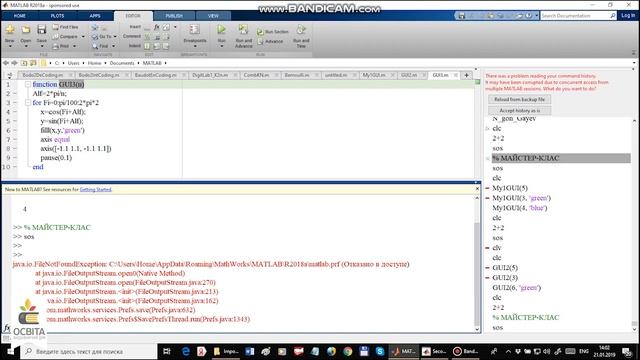Expand the Compare dropdown arrow
640x360 pixels.
point(83,37)
